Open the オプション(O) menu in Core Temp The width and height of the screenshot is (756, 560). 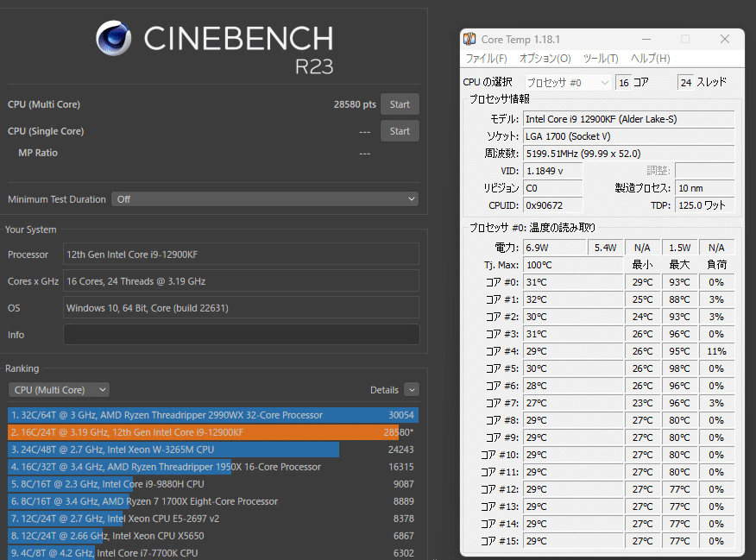coord(545,59)
